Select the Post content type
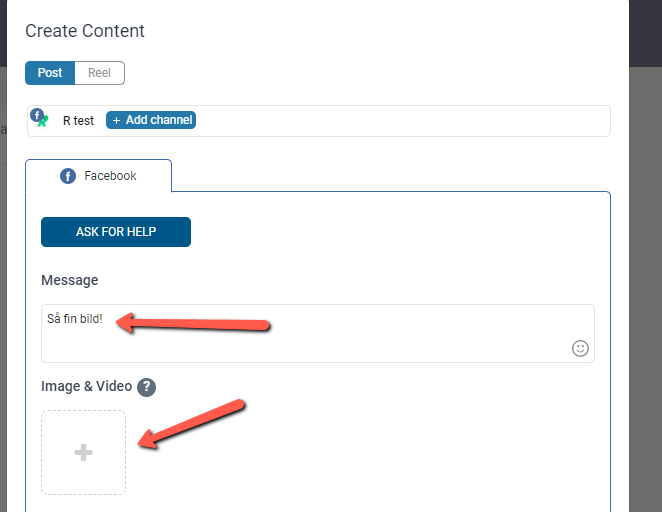This screenshot has width=662, height=512. [50, 73]
